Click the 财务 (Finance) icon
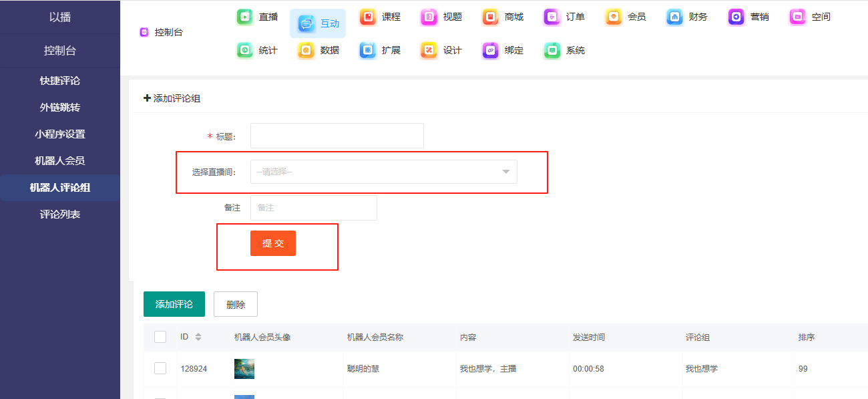 tap(675, 17)
